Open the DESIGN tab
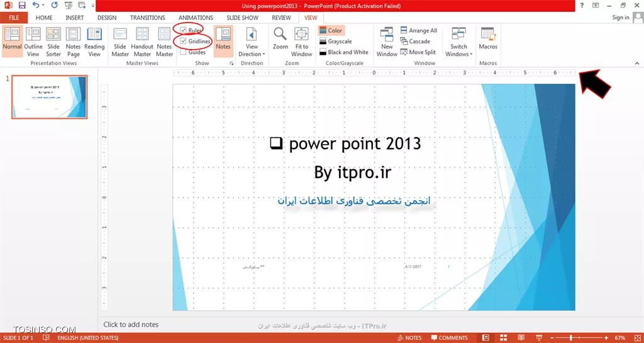644x343 pixels. click(x=107, y=18)
